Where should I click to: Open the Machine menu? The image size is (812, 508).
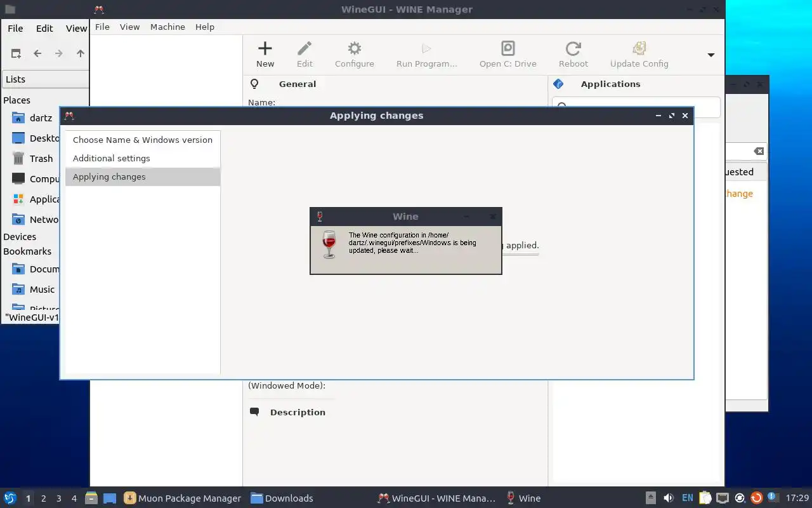coord(167,27)
